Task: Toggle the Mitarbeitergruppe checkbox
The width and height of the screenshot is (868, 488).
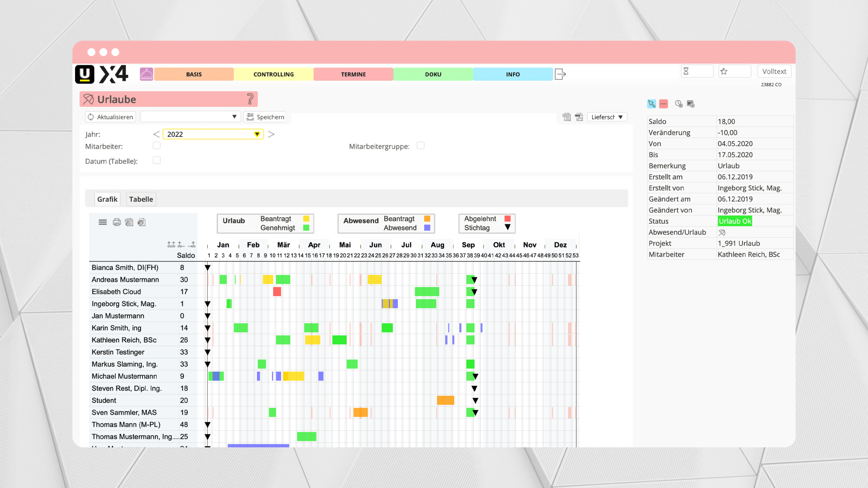Action: tap(420, 146)
